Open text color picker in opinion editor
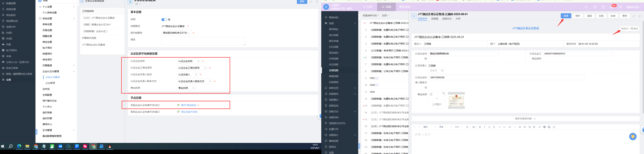This screenshot has height=154, width=644. pyautogui.click(x=468, y=127)
